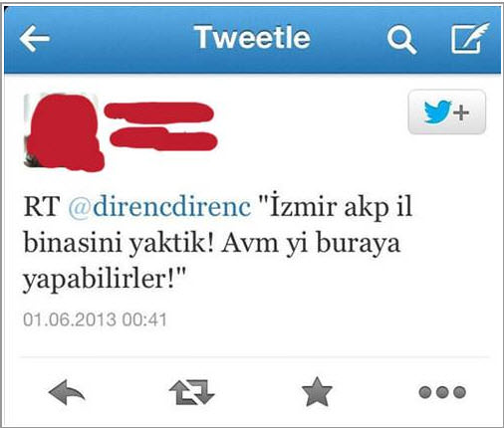Go back with the left arrow
504x428 pixels.
35,39
